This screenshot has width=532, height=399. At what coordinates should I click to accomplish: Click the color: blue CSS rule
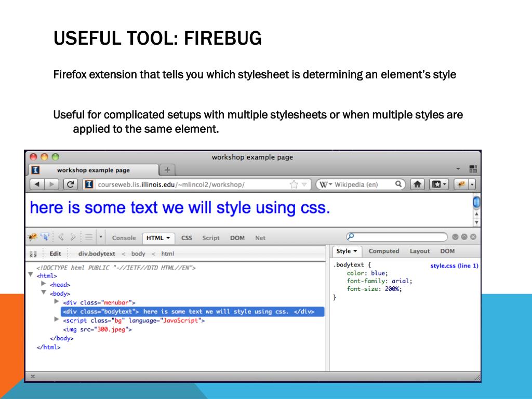click(x=367, y=273)
